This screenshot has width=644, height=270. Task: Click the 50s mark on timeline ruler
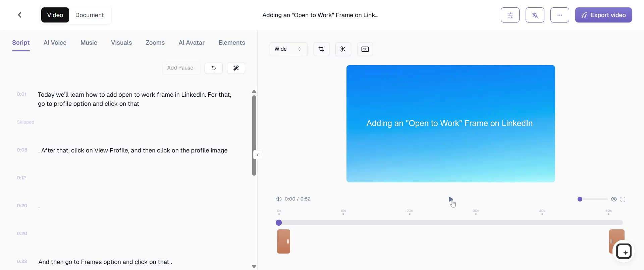pos(608,212)
